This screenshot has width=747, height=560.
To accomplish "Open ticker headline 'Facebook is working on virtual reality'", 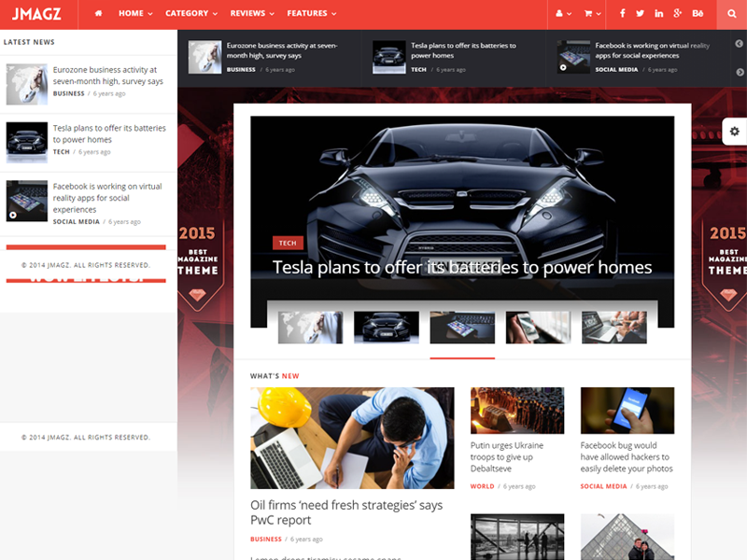I will (x=652, y=50).
